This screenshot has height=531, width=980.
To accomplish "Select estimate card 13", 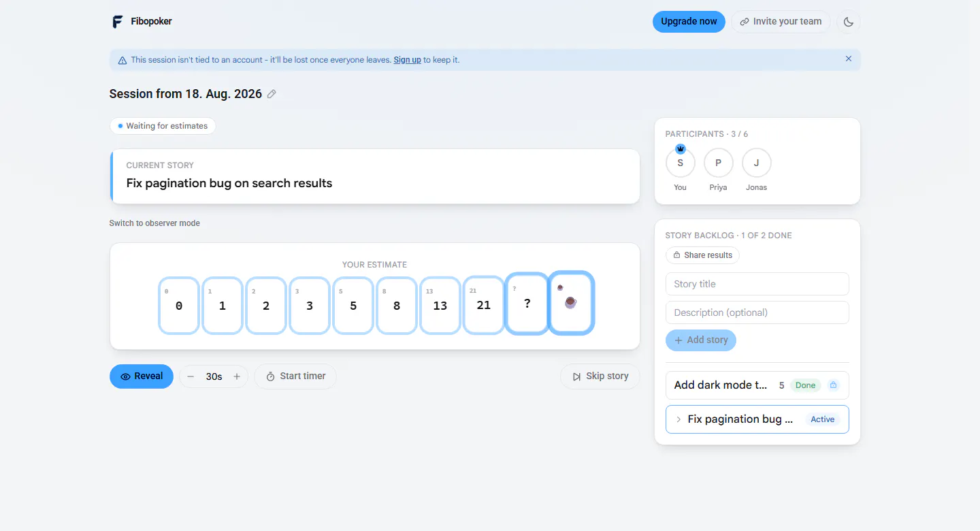I will click(x=440, y=306).
